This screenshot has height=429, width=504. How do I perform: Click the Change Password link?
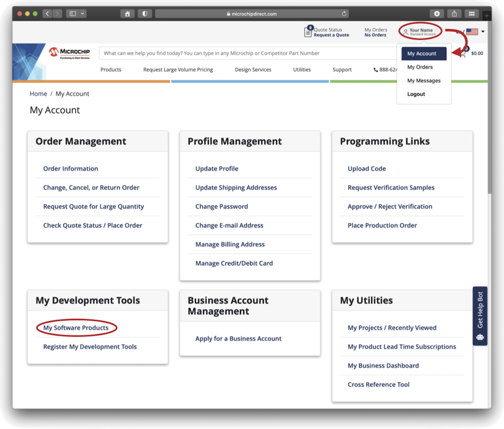point(221,207)
